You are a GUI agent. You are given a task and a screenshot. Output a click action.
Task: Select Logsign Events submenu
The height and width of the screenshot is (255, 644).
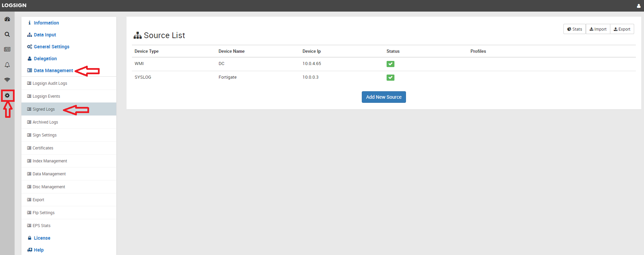click(x=69, y=96)
